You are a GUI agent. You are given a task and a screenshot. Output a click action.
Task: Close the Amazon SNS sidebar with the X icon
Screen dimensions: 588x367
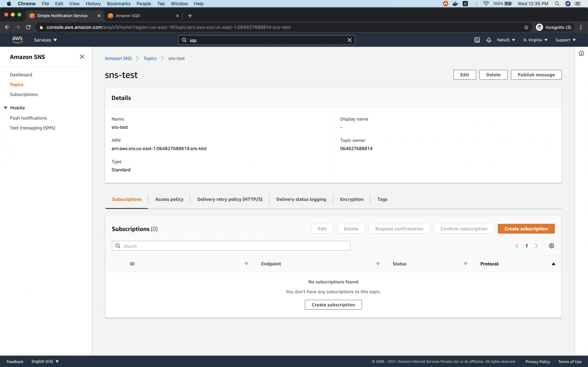tap(82, 56)
